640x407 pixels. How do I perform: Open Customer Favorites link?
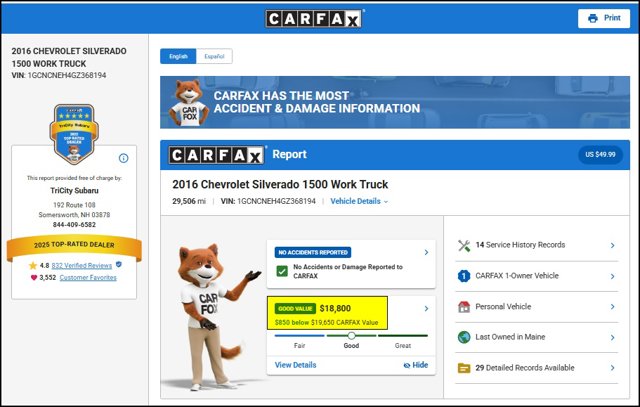point(88,278)
